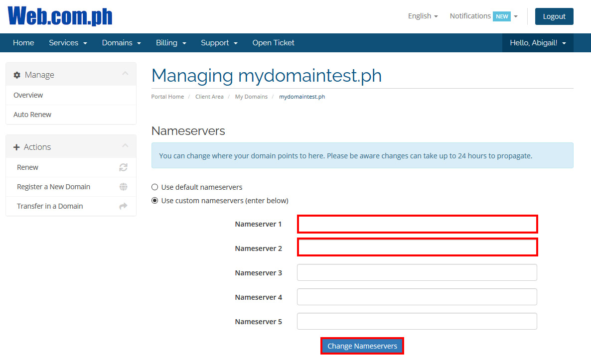Select Use default nameservers radio button

pyautogui.click(x=154, y=187)
